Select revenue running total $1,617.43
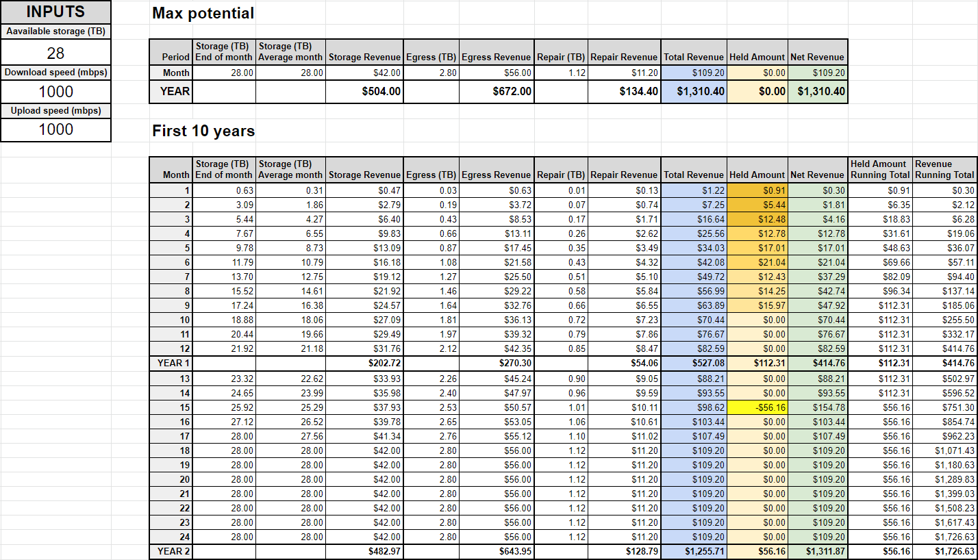 (x=944, y=522)
